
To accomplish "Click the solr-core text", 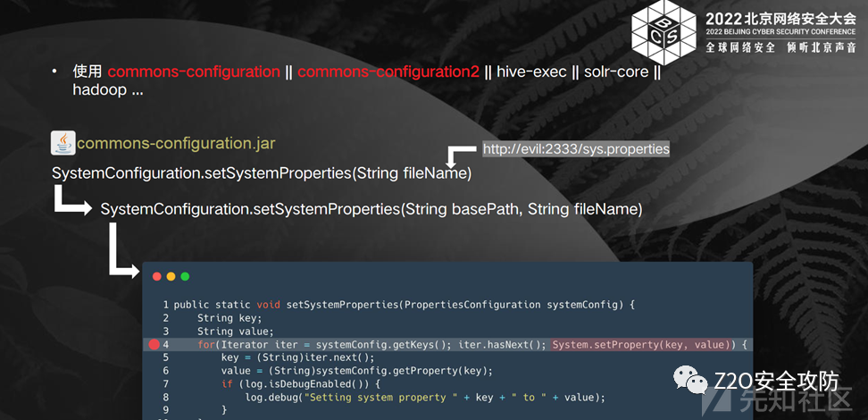I will point(615,71).
